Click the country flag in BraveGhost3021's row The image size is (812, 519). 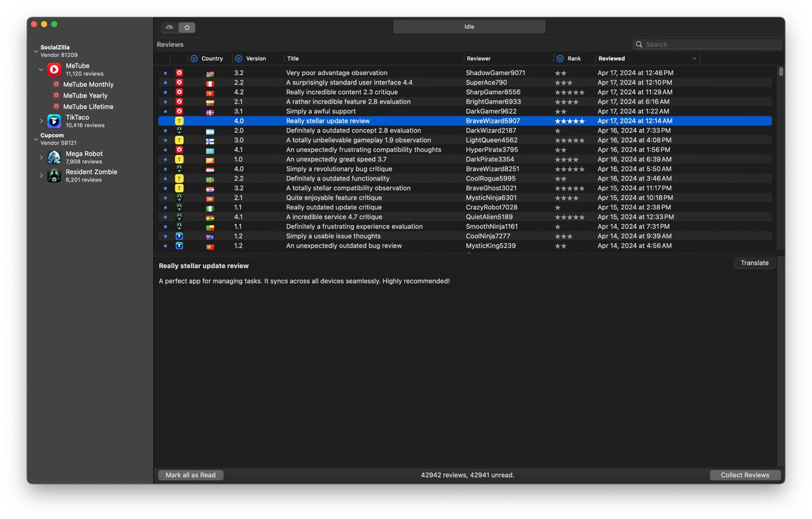pyautogui.click(x=210, y=189)
